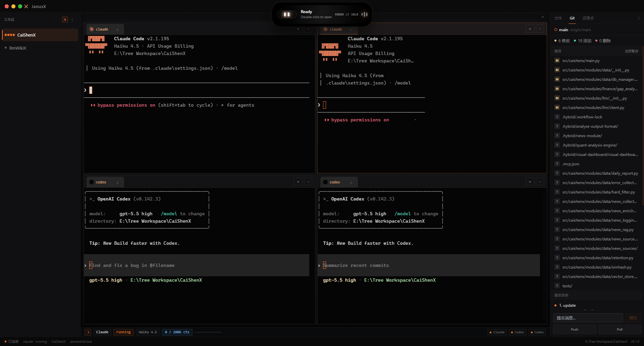Remove the top-right claude pane with the minus button
This screenshot has height=346, width=644.
540,29
